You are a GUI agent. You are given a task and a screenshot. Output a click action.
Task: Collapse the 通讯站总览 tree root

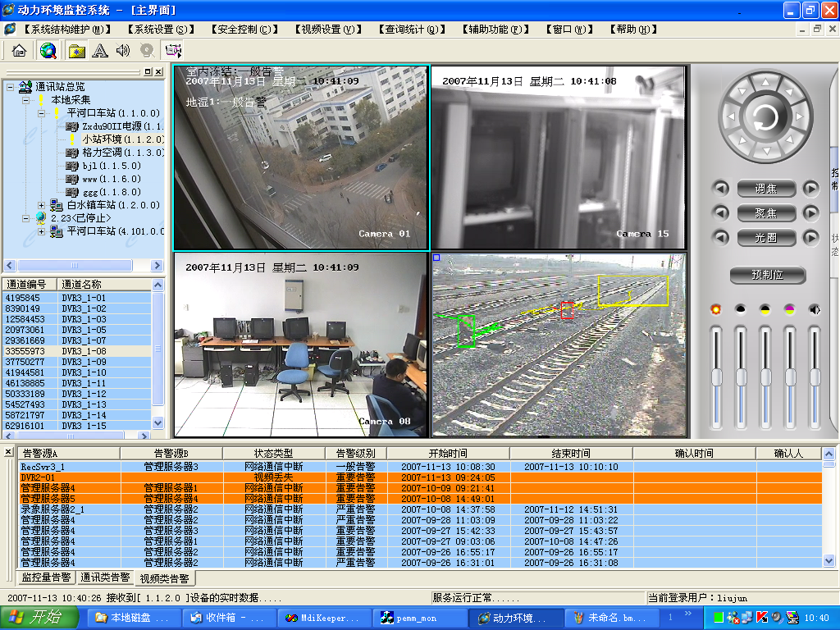coord(10,87)
